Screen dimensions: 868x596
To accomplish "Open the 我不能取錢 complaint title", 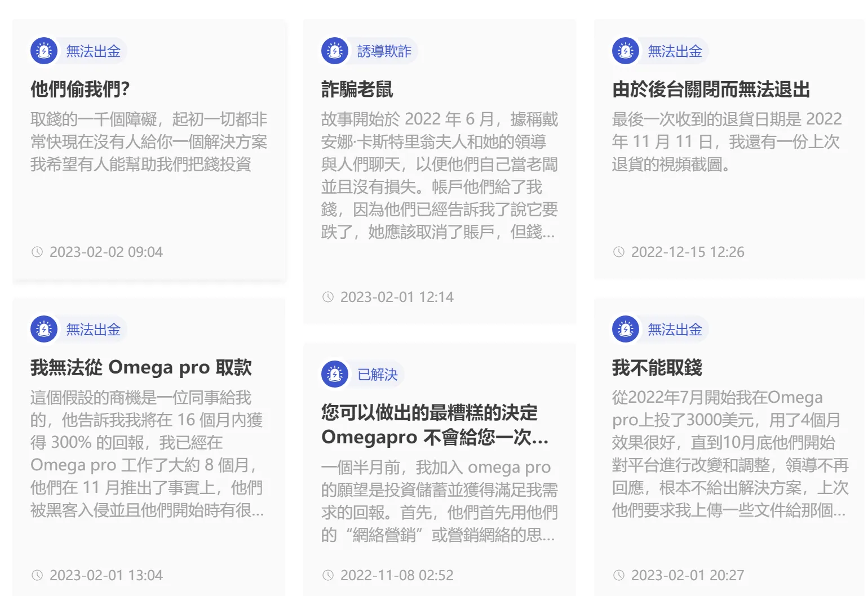I will (x=657, y=367).
